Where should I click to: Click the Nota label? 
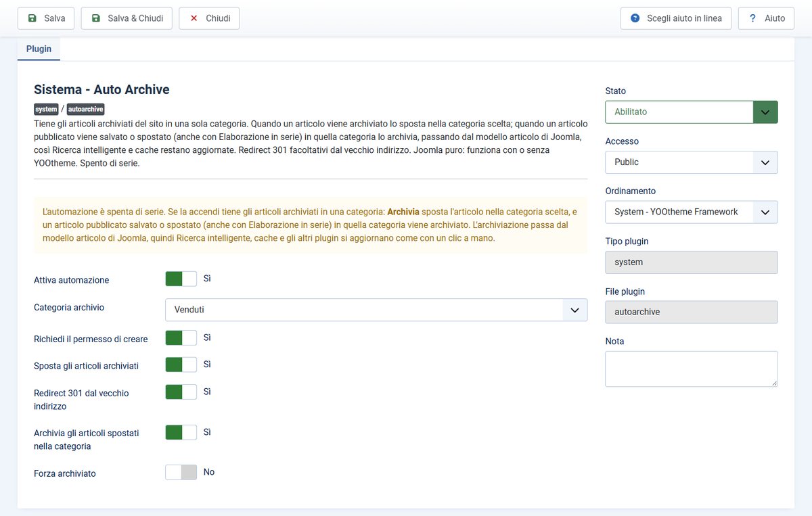coord(614,341)
